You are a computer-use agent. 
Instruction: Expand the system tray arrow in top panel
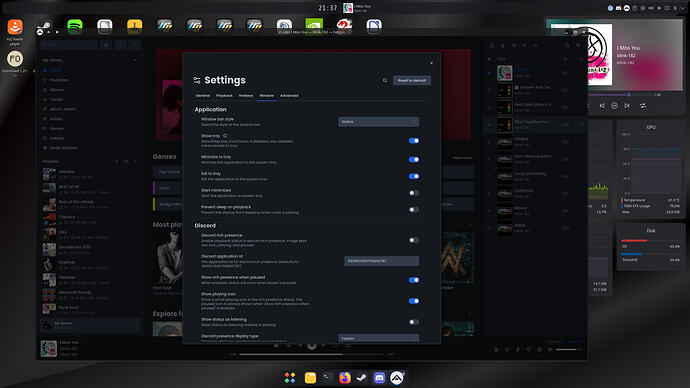point(683,8)
